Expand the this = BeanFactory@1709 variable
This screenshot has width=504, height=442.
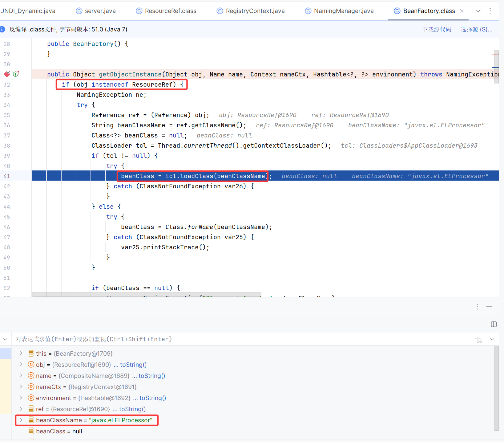click(x=21, y=353)
